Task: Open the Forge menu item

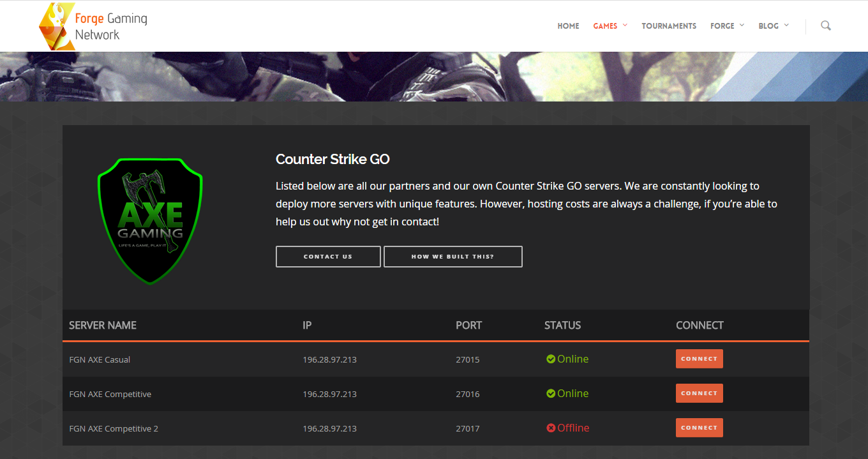Action: pos(722,26)
